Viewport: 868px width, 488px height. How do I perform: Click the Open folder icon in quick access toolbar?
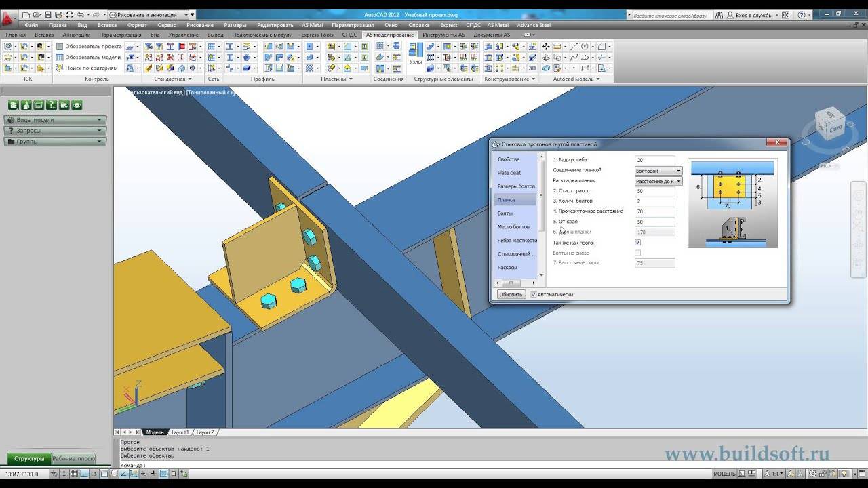coord(37,14)
